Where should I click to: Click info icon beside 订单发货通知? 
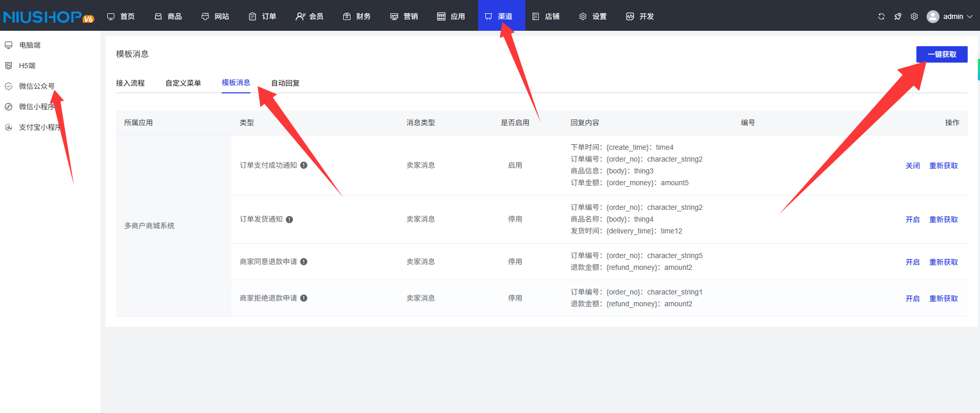tap(289, 220)
